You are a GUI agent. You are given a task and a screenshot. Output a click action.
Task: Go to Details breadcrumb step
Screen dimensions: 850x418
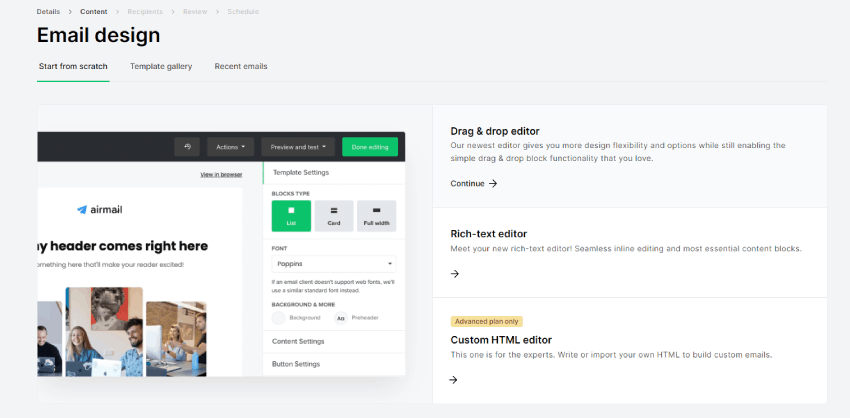[48, 11]
